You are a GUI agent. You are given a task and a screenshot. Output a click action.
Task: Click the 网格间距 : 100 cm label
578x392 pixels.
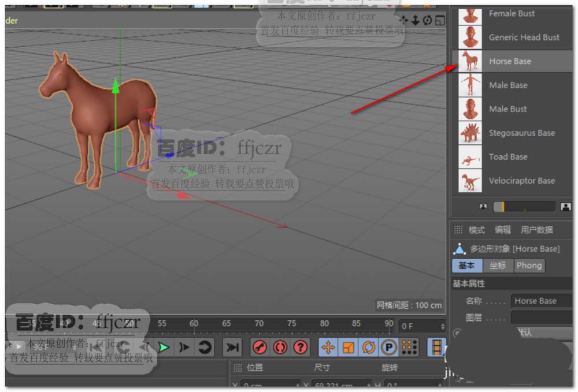409,305
